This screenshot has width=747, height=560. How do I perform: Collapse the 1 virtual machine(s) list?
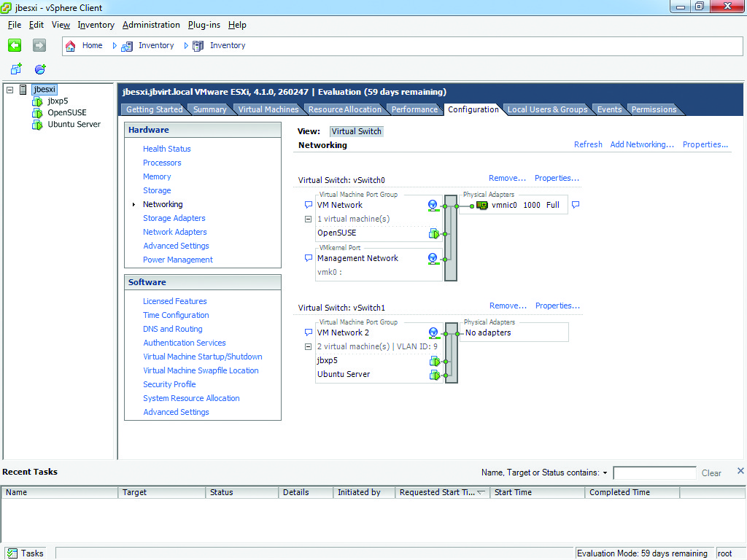(x=308, y=219)
